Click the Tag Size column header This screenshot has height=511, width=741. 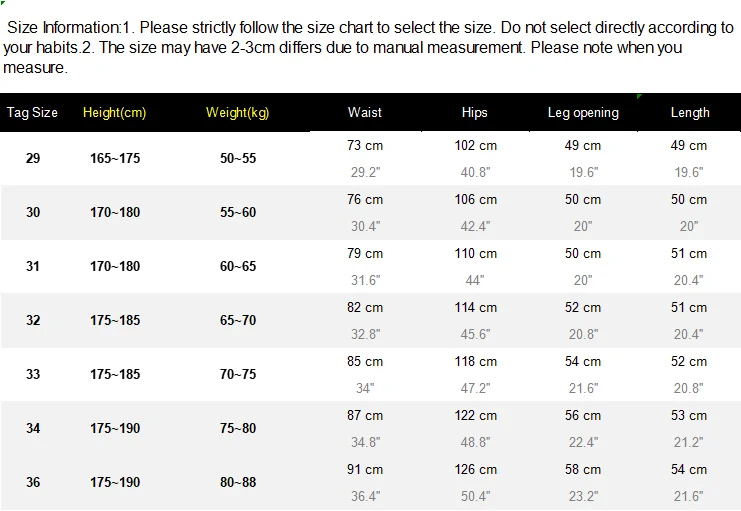click(32, 113)
